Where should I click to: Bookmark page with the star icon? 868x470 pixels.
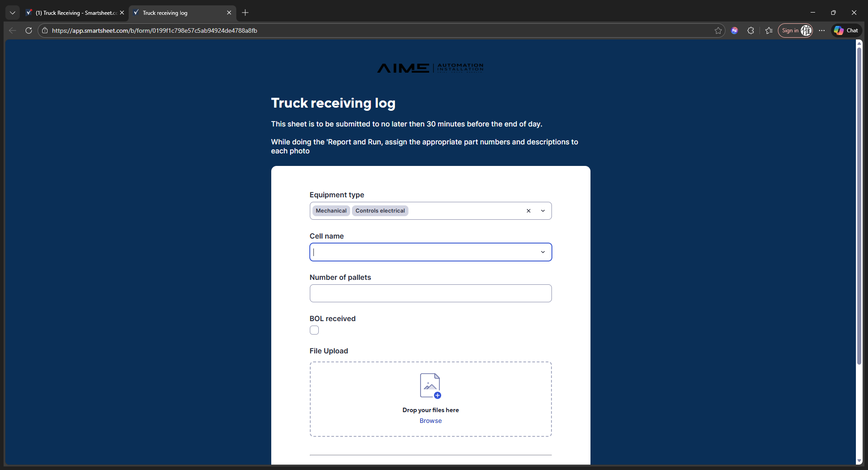pyautogui.click(x=718, y=30)
